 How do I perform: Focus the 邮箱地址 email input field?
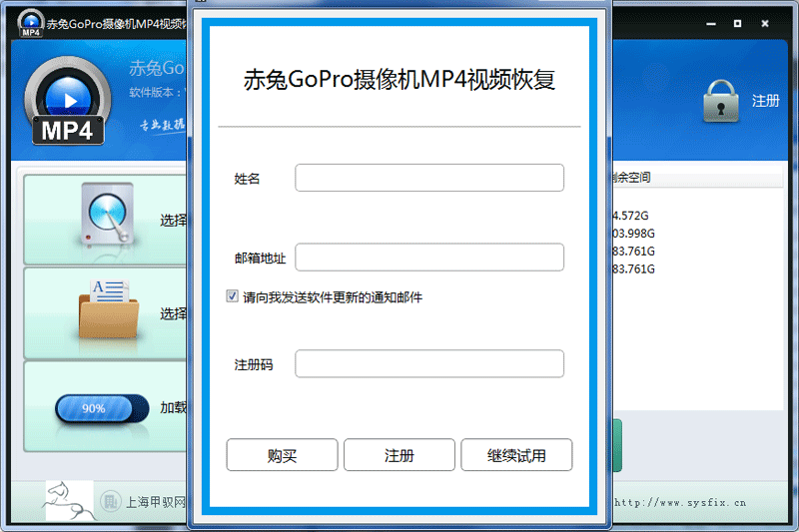(429, 258)
